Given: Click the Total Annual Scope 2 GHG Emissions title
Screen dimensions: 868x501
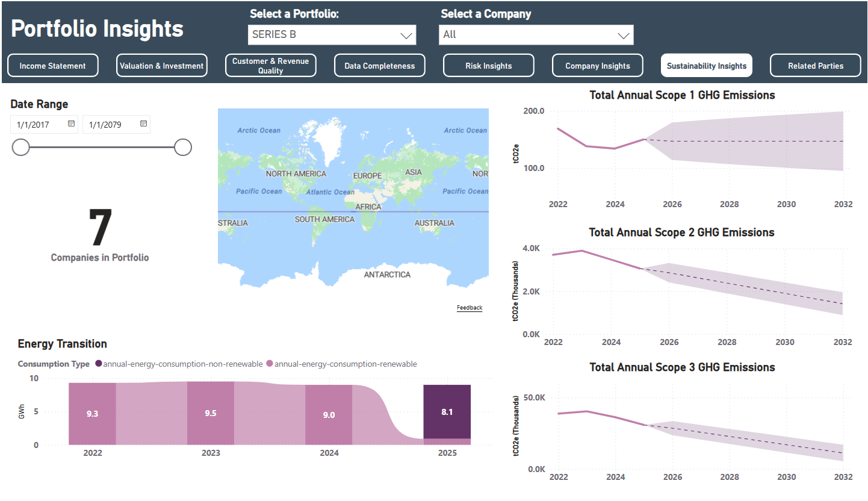Looking at the screenshot, I should pyautogui.click(x=681, y=232).
